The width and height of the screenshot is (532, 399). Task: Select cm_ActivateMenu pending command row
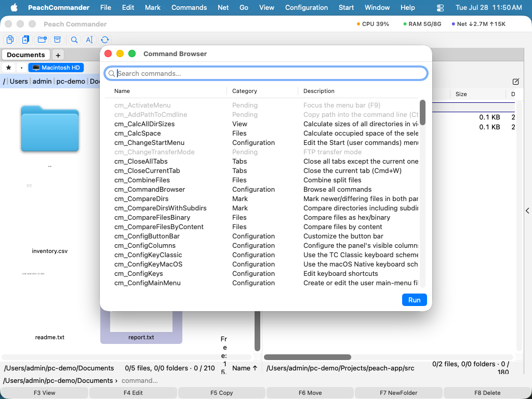pyautogui.click(x=262, y=105)
